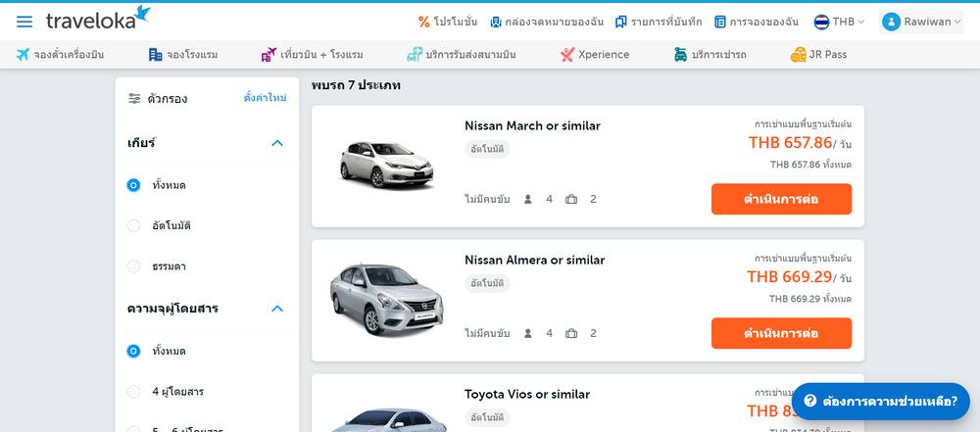
Task: Click the Rawiwan profile avatar icon
Action: pyautogui.click(x=891, y=22)
